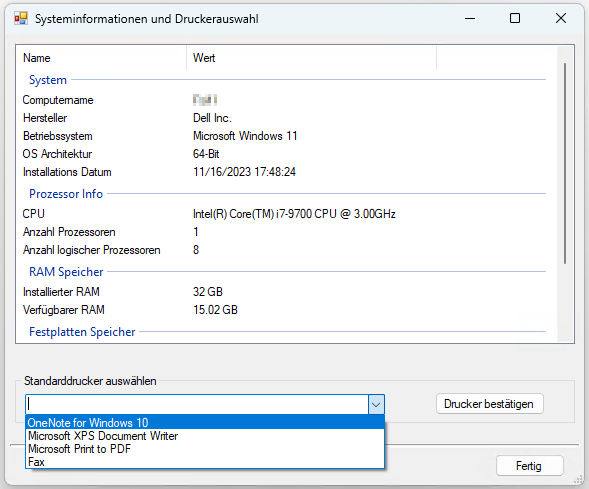Click the Wert column header

pos(311,58)
